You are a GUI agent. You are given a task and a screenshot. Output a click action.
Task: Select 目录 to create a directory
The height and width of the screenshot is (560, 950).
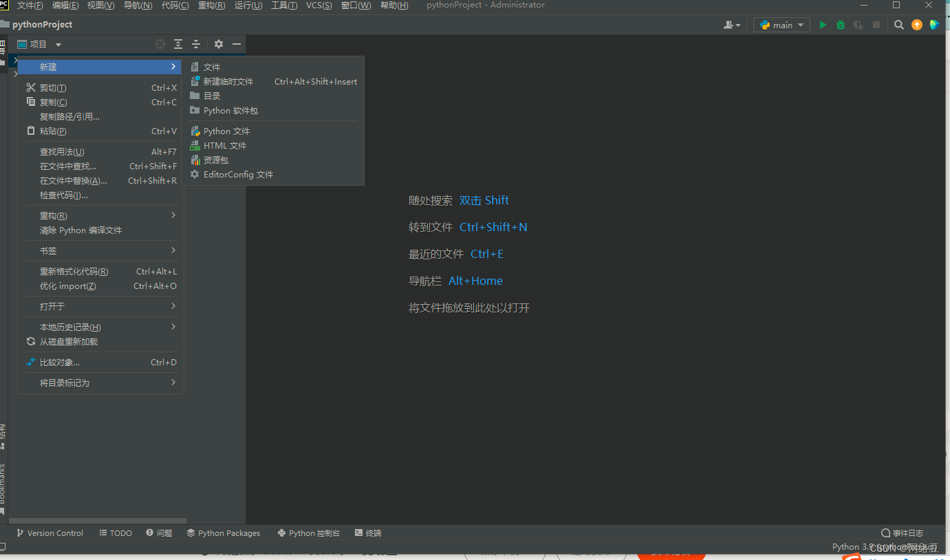272,96
